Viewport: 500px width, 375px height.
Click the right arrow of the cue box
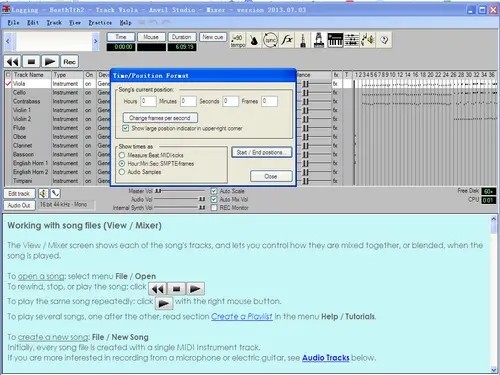coord(96,41)
